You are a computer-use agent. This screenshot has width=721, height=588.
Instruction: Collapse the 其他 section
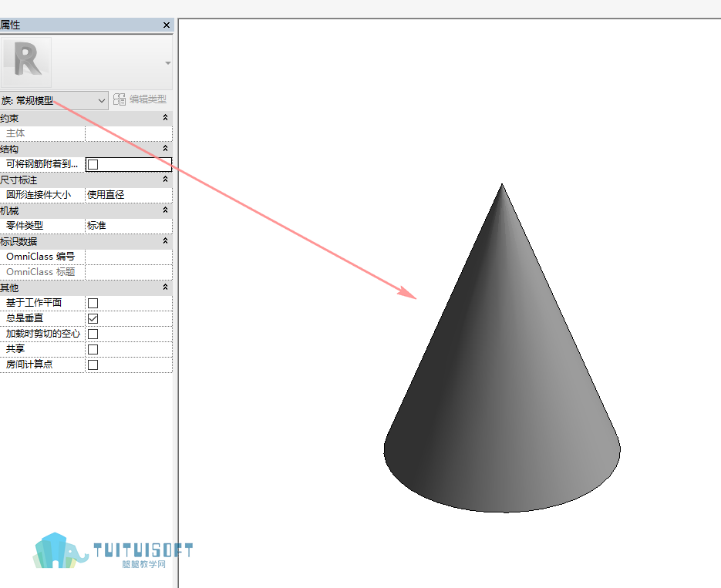pos(166,287)
